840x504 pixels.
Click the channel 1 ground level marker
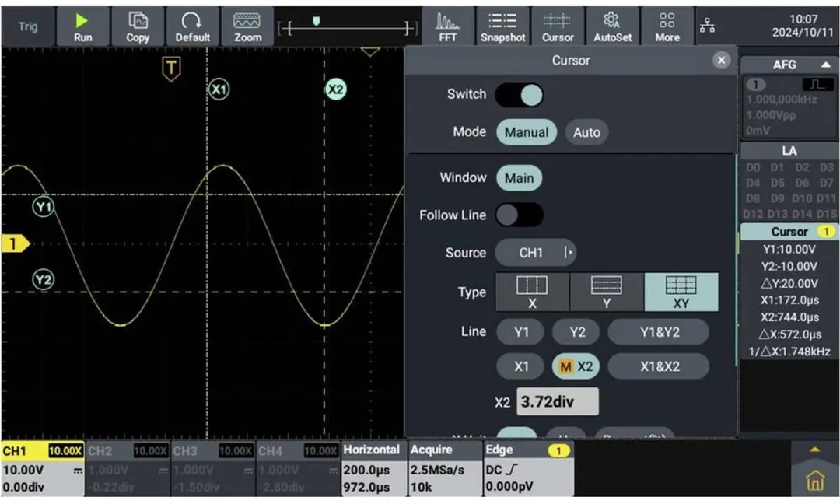(16, 243)
